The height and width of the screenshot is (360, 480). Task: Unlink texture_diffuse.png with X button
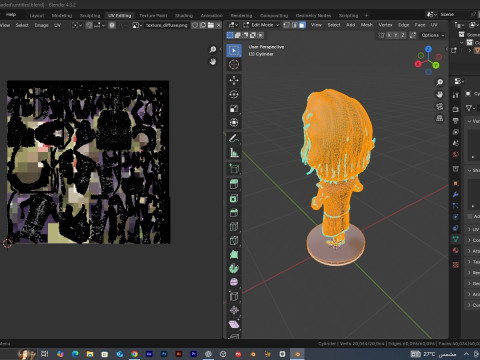tap(219, 25)
